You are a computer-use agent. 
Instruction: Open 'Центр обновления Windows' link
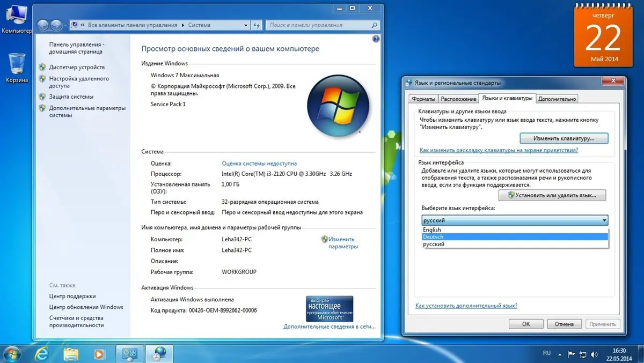pos(86,307)
